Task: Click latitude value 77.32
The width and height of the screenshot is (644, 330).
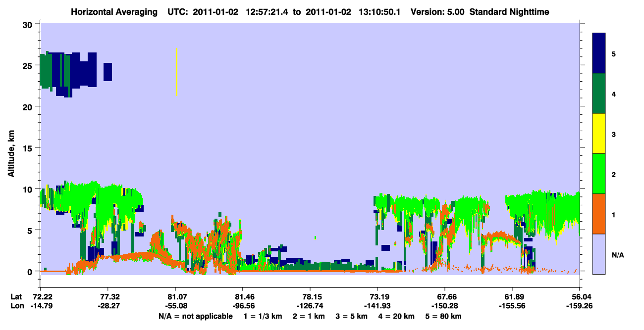Action: [x=107, y=297]
